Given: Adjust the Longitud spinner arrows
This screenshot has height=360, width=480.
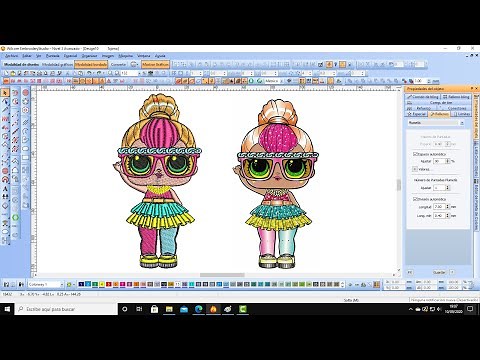Looking at the screenshot, I should point(448,207).
